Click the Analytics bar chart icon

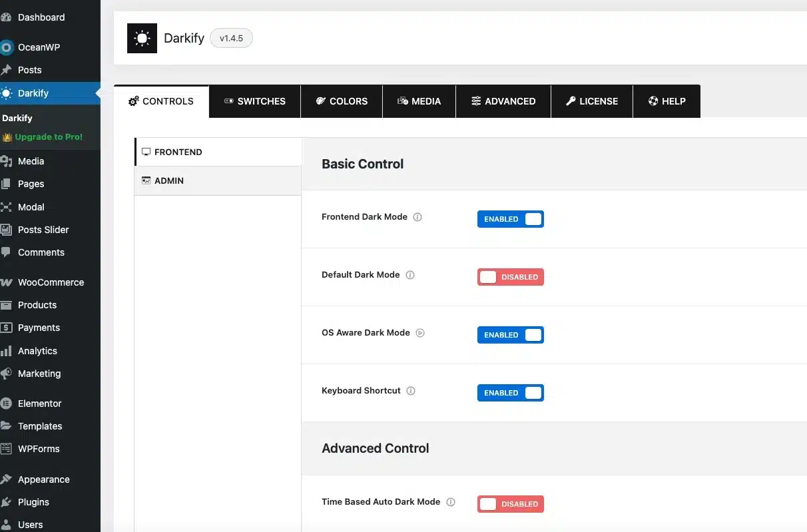coord(6,351)
